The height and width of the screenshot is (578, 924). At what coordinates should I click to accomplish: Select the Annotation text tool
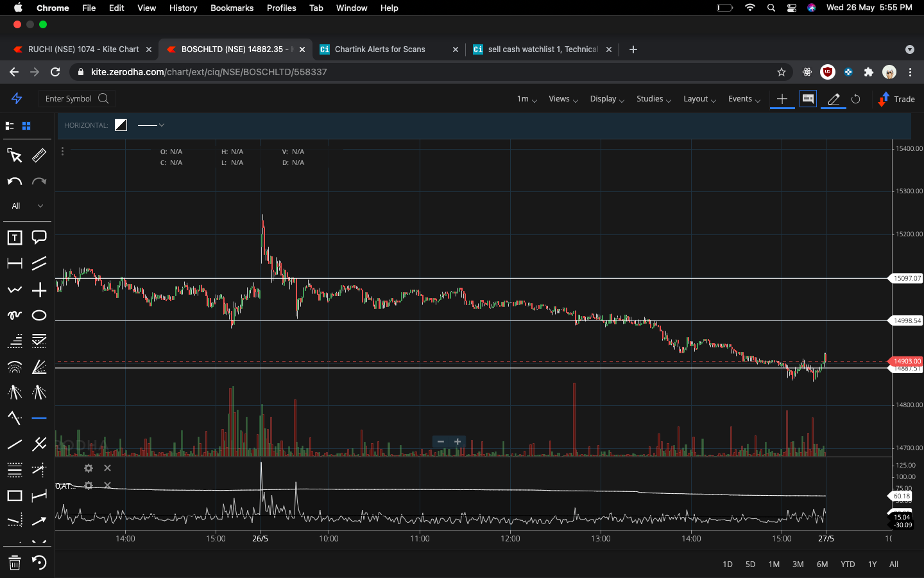coord(14,237)
